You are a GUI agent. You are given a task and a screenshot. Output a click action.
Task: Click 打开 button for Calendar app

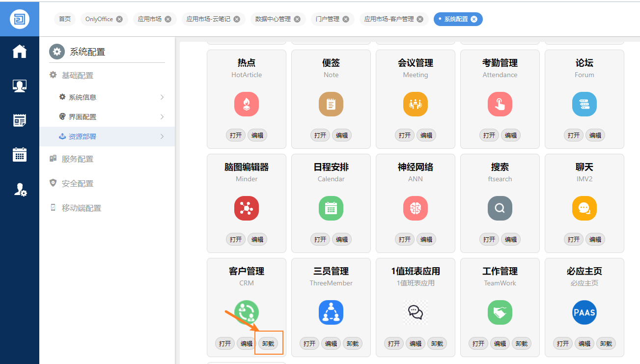(320, 239)
